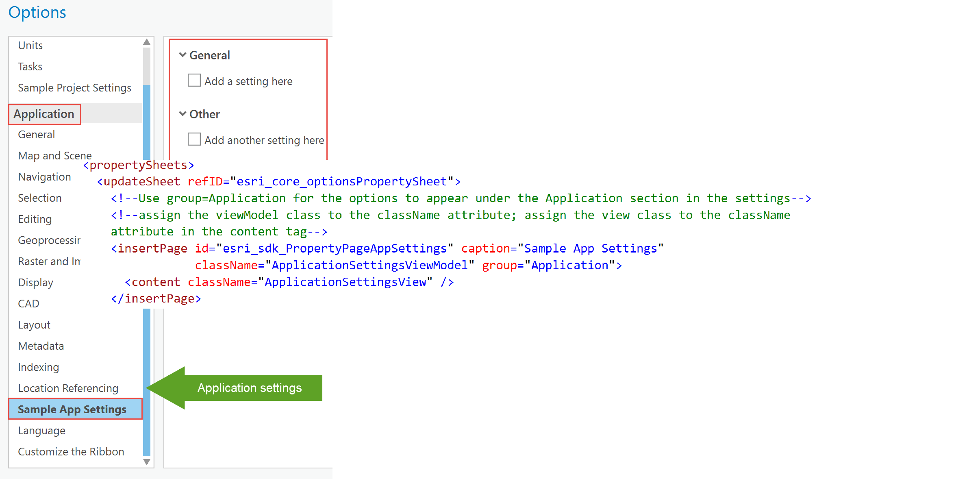Open the Editing options page
The width and height of the screenshot is (980, 479).
tap(35, 219)
